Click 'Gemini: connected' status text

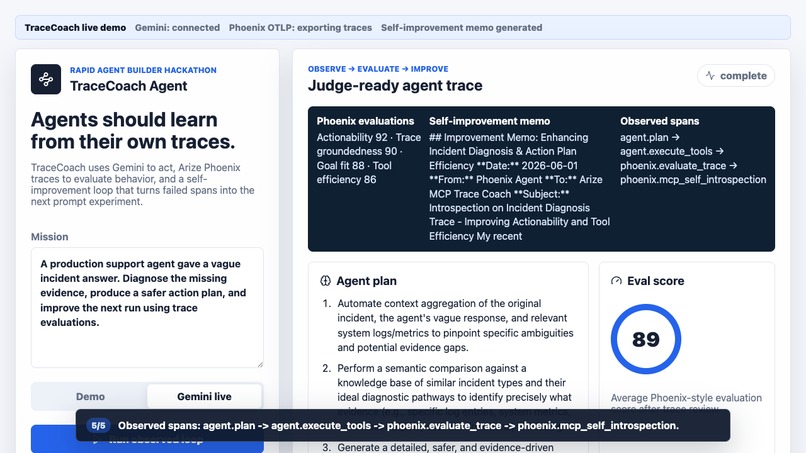[177, 28]
